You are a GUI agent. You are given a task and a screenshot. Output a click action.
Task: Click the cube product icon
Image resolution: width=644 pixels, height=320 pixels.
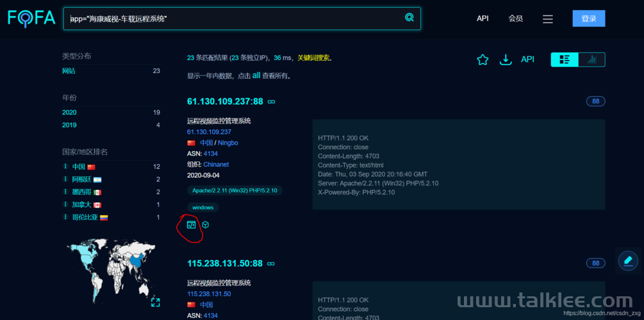coord(205,225)
